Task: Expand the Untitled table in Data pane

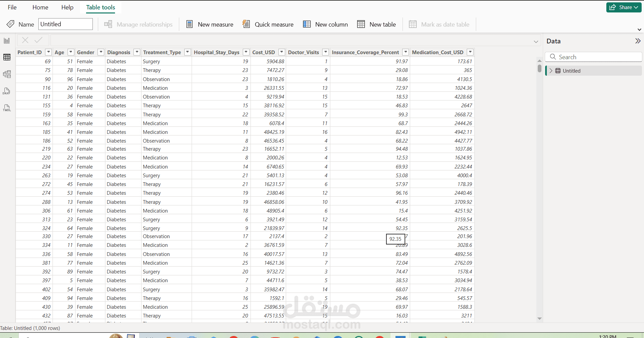Action: pos(551,71)
